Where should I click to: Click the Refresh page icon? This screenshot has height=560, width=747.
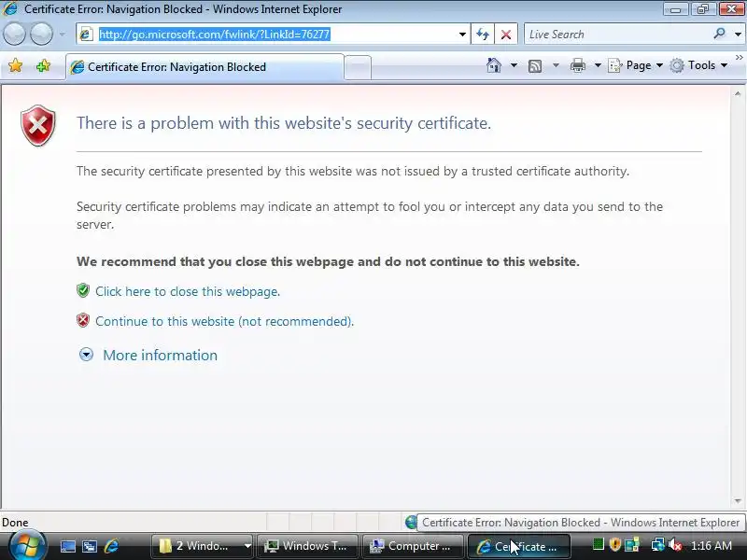coord(483,35)
